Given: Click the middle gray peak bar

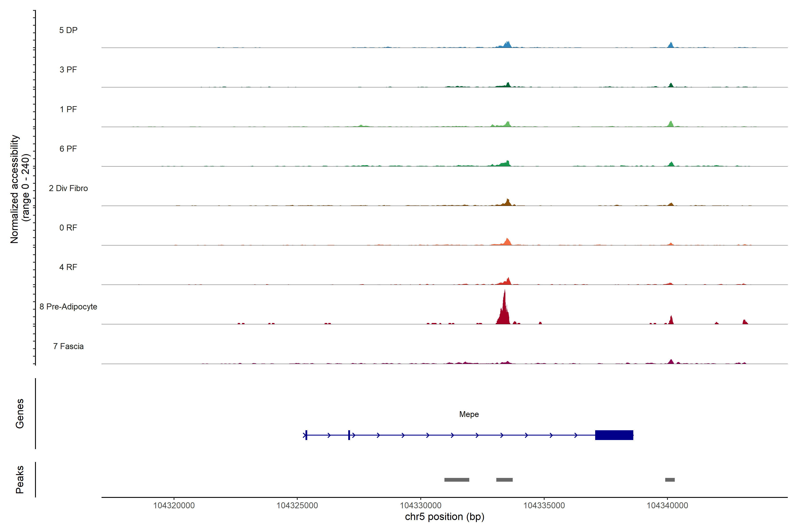Looking at the screenshot, I should pyautogui.click(x=505, y=480).
